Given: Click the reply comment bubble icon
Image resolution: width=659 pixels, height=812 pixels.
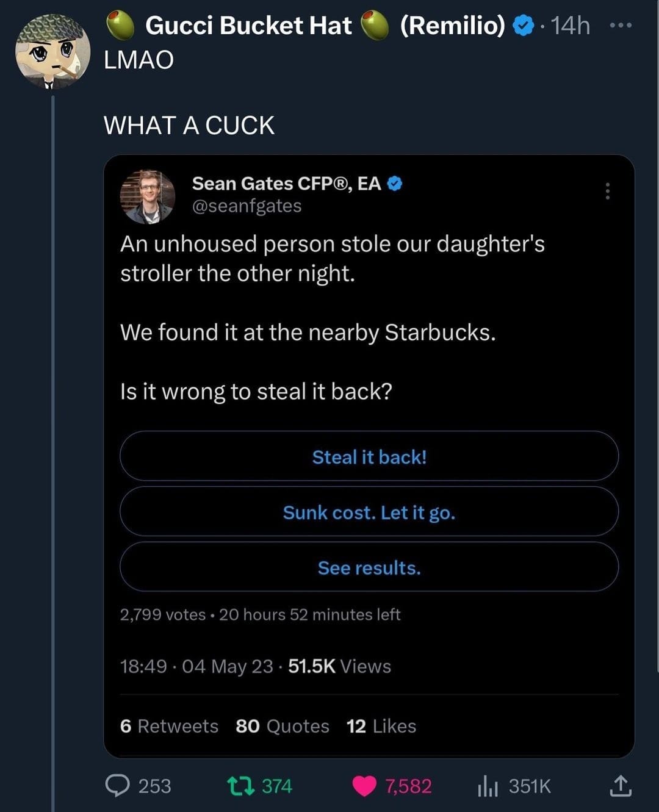Looking at the screenshot, I should [x=117, y=785].
